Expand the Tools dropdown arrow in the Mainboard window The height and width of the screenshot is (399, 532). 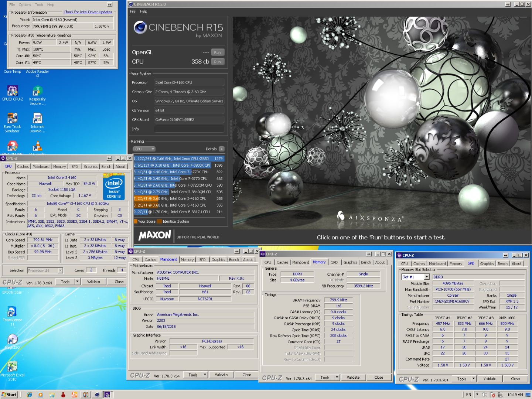click(x=205, y=375)
